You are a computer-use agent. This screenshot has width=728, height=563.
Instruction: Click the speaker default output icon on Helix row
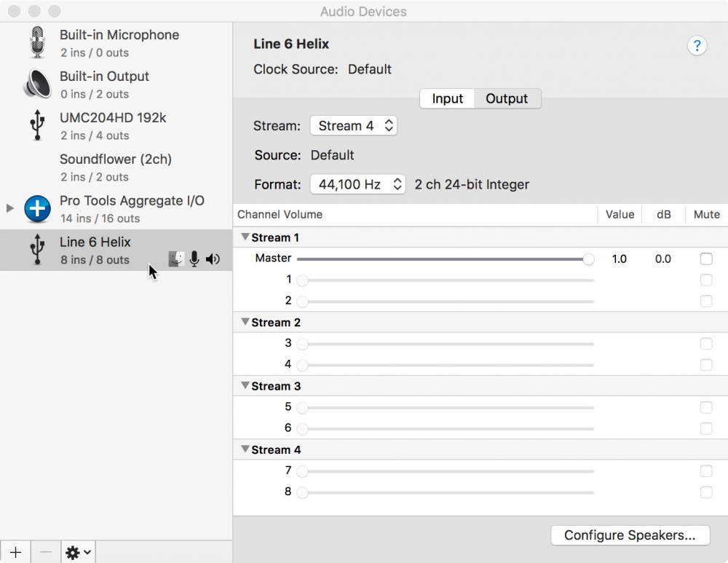[213, 259]
